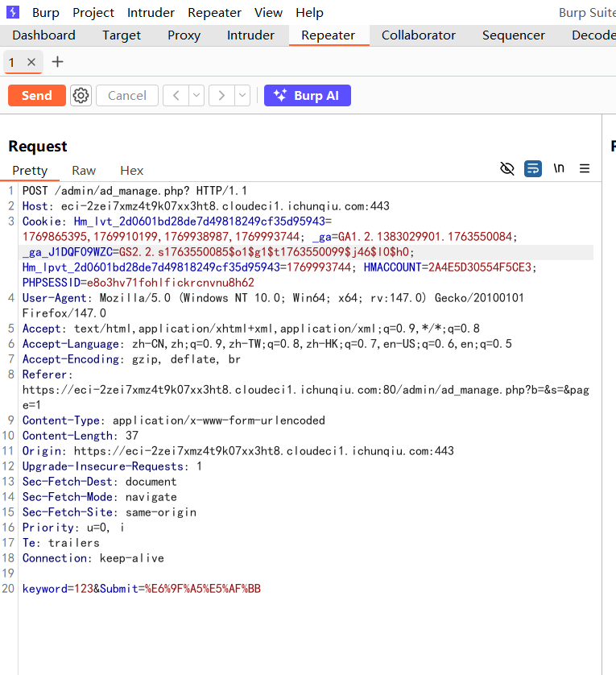Click the Content-Length value 37
616x675 pixels.
(132, 436)
